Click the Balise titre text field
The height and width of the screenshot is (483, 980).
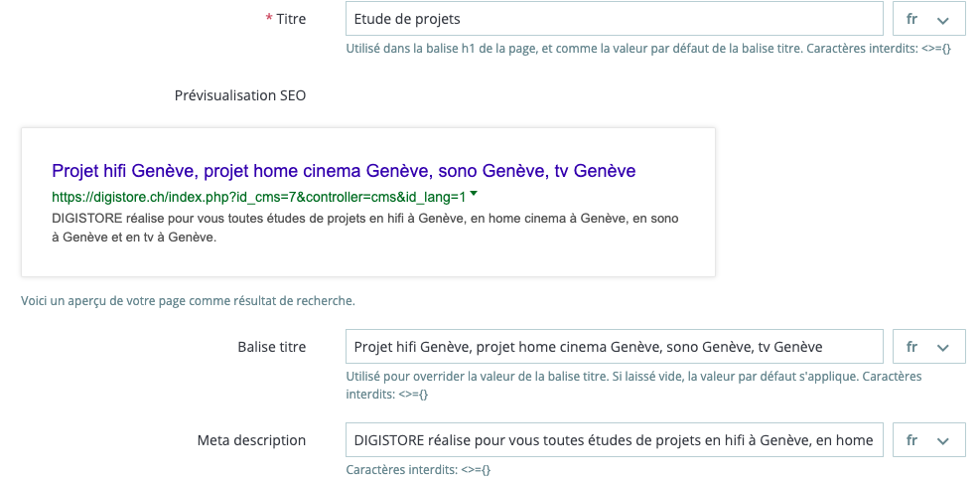[614, 347]
